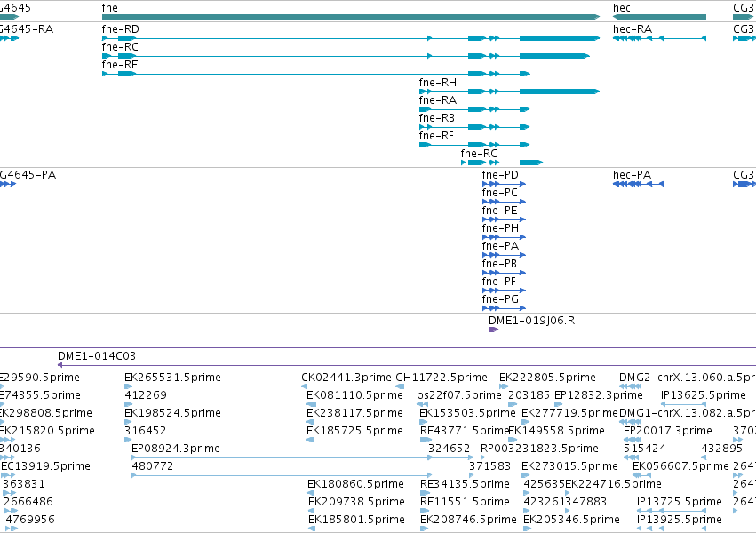
Task: Click the DME1-014C03 feature label
Action: pos(97,356)
